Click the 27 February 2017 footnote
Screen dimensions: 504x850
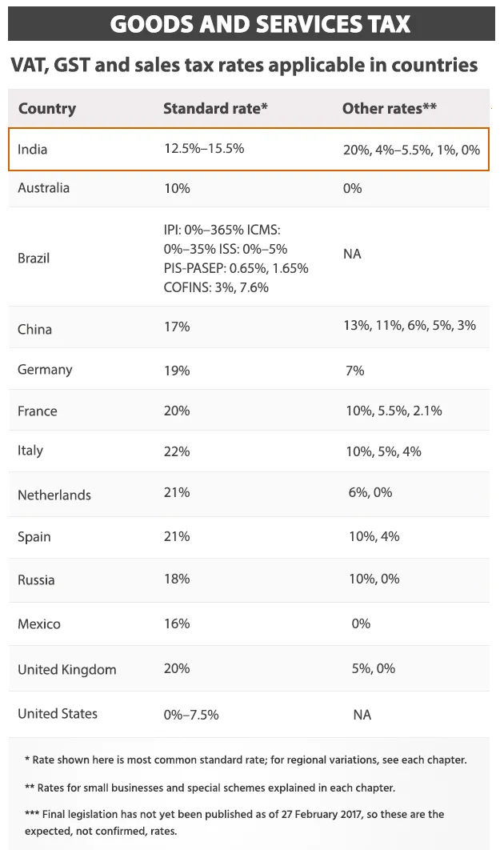click(x=234, y=822)
